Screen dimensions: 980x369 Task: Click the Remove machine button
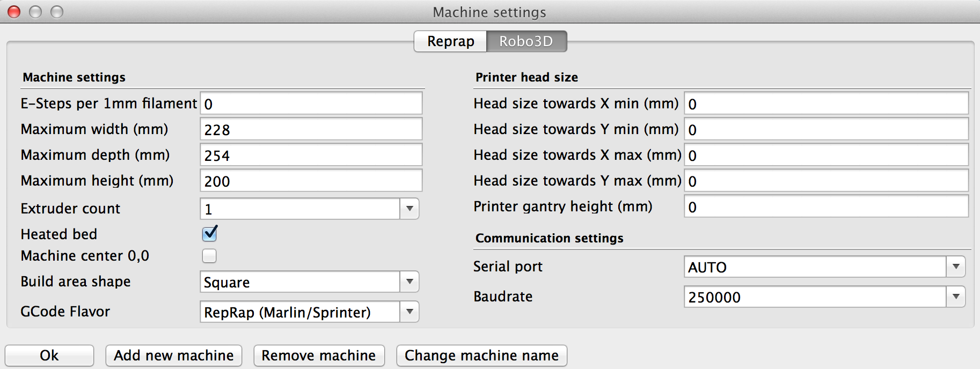coord(319,356)
